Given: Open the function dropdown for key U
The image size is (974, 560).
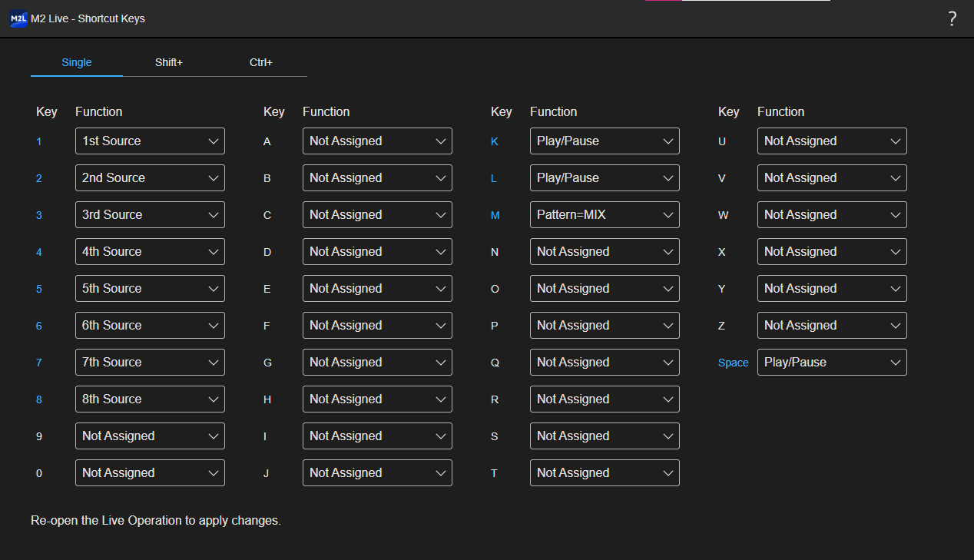Looking at the screenshot, I should click(832, 141).
